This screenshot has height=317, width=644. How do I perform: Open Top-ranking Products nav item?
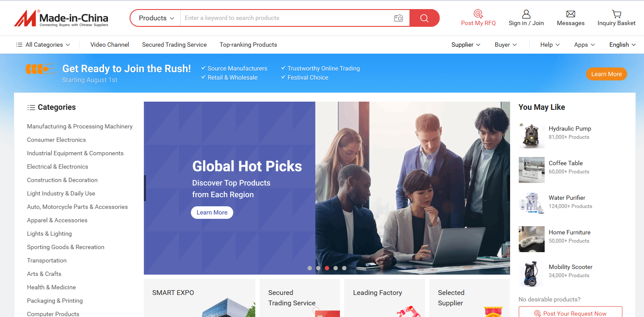point(248,45)
